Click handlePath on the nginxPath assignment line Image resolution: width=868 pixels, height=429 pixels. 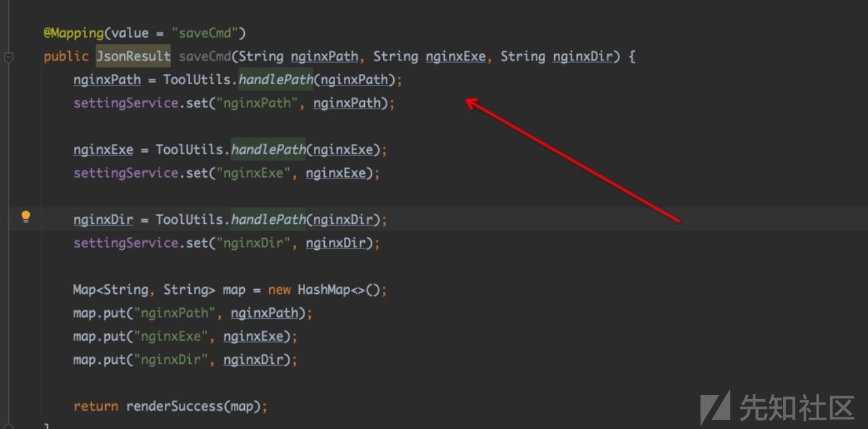coord(276,79)
